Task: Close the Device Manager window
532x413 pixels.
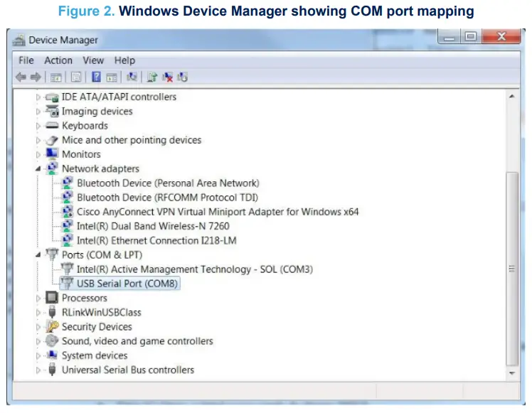Action: tap(501, 37)
